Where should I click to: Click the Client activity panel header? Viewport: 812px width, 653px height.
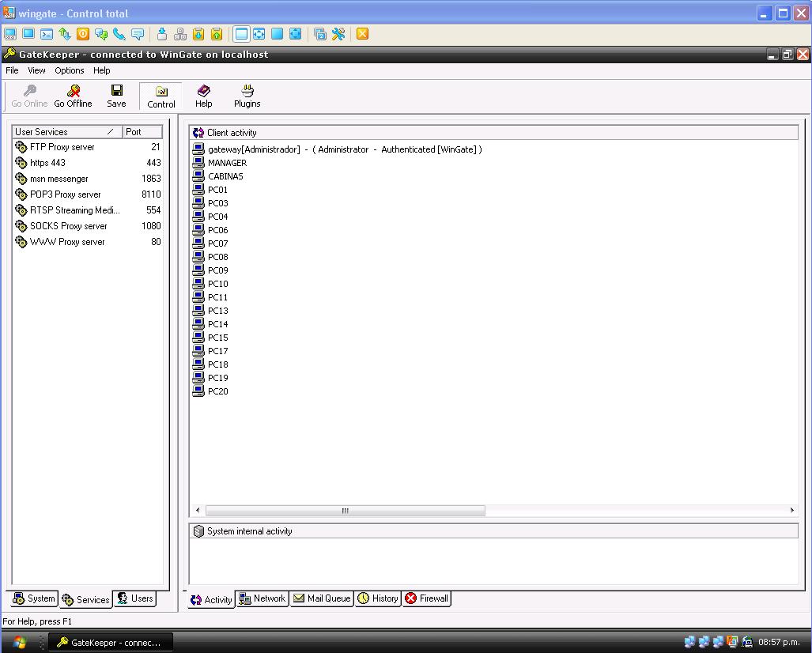click(x=493, y=133)
